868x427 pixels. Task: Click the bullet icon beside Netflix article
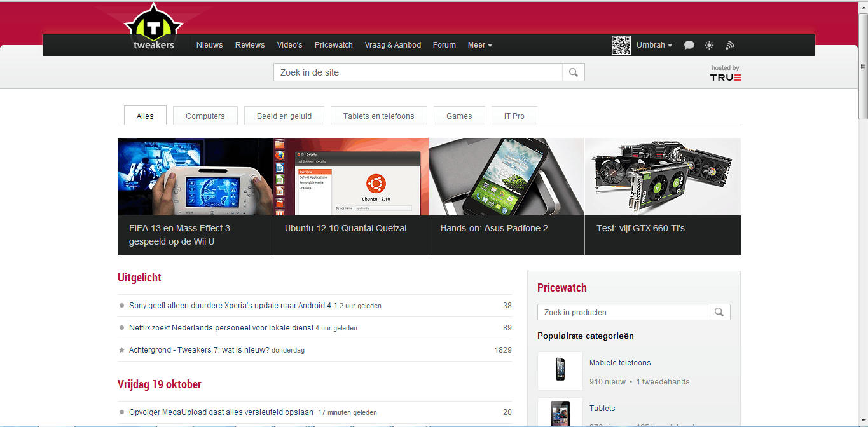tap(121, 328)
